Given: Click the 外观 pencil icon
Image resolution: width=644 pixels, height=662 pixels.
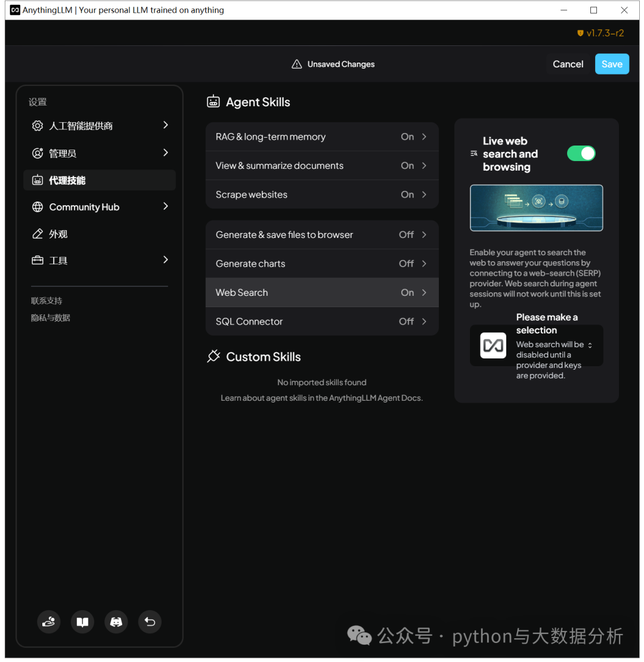Looking at the screenshot, I should [x=38, y=234].
